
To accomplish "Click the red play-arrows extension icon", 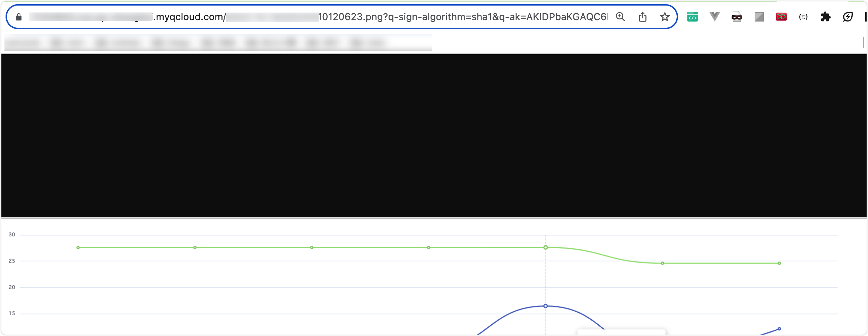I will tap(781, 17).
